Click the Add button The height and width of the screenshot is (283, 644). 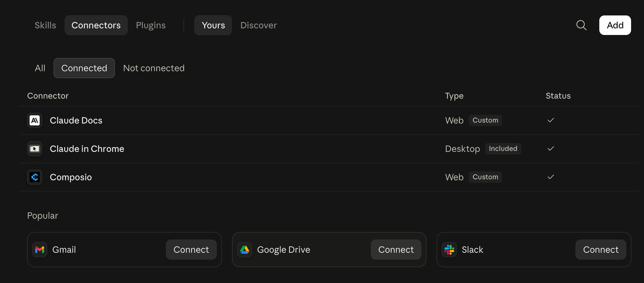[615, 25]
